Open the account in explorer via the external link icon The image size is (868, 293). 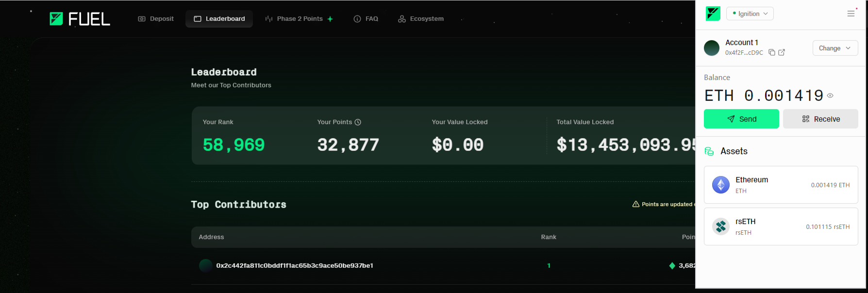click(782, 52)
